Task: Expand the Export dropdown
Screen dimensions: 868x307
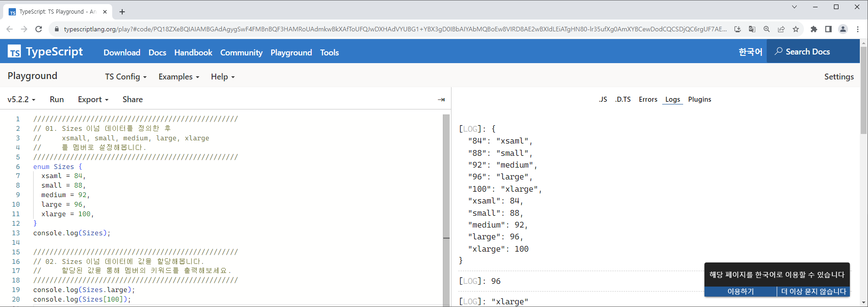Action: (93, 99)
